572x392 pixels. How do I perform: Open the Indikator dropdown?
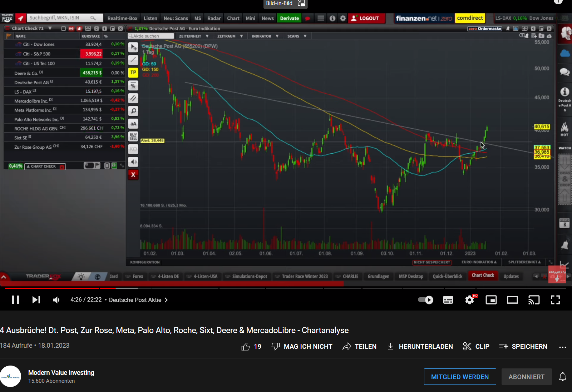265,36
